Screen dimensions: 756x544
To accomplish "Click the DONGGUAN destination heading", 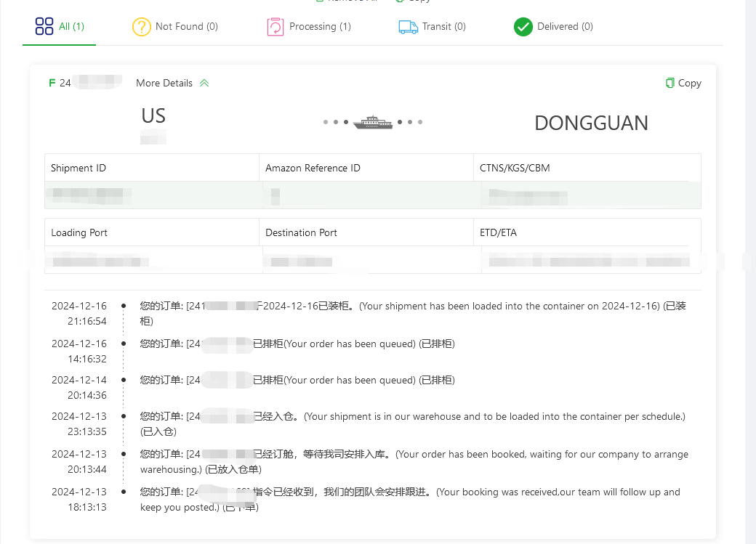I will point(591,123).
